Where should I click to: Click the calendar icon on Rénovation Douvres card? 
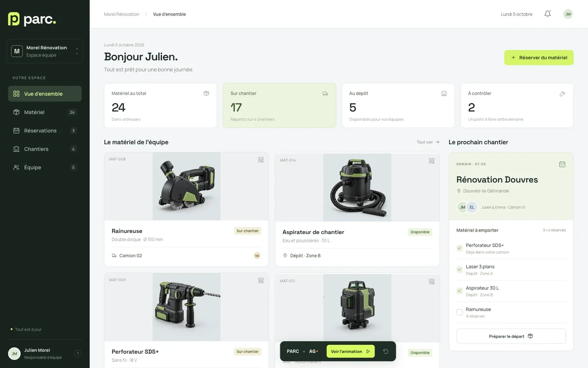coord(562,164)
